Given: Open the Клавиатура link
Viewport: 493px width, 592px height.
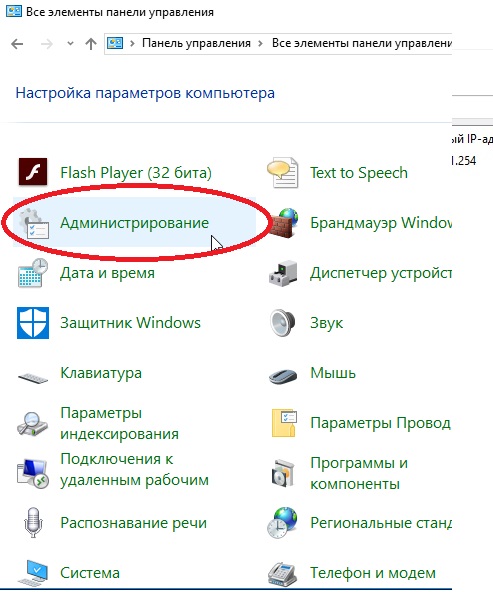Looking at the screenshot, I should click(101, 373).
